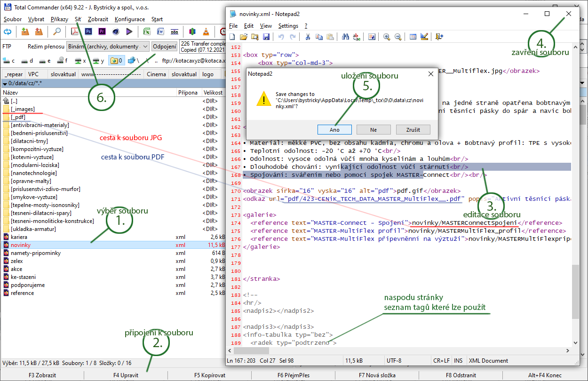Image resolution: width=588 pixels, height=381 pixels.
Task: Click the Save icon in Notepad2 toolbar
Action: [x=266, y=37]
